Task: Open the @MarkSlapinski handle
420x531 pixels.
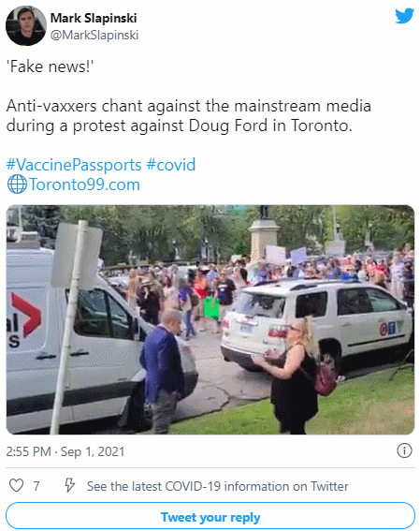Action: pos(94,36)
